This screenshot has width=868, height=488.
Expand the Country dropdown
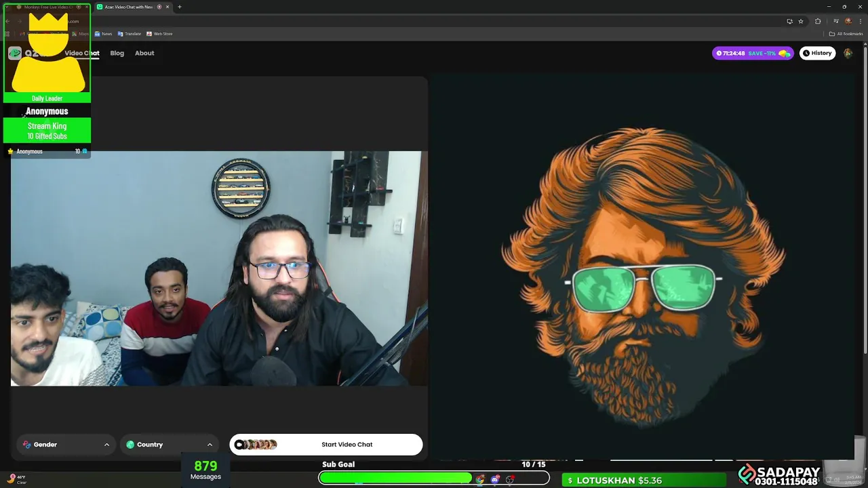click(x=170, y=445)
